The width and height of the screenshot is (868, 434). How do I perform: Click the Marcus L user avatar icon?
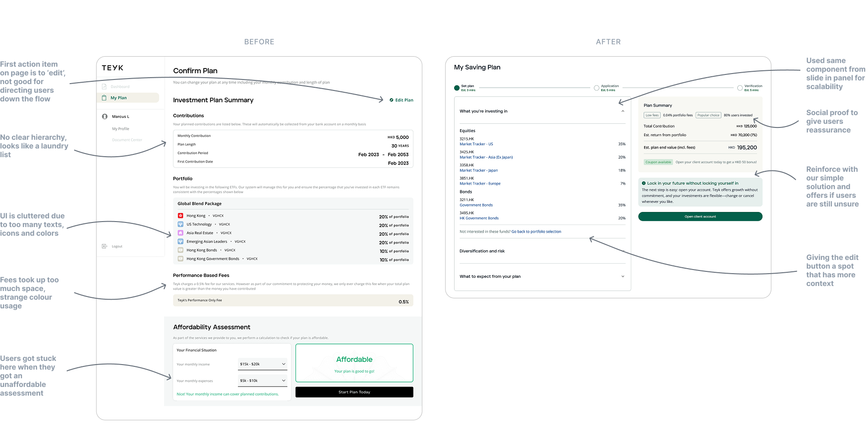point(105,116)
